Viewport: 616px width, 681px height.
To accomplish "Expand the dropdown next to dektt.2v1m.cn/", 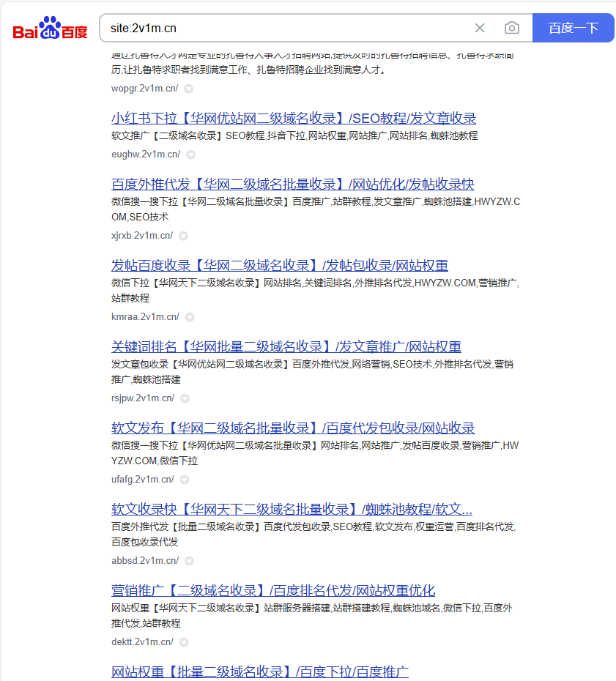I will coord(184,642).
